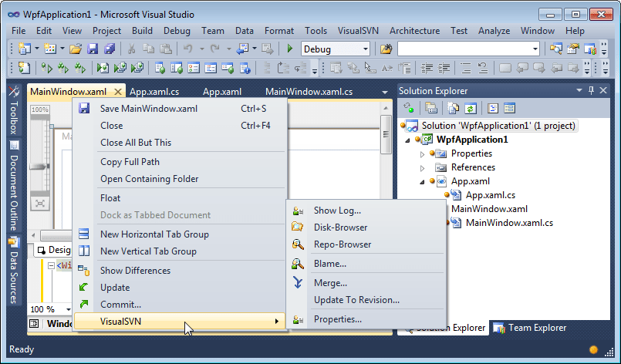
Task: Save the file with the floppy disk icon
Action: coord(93,49)
